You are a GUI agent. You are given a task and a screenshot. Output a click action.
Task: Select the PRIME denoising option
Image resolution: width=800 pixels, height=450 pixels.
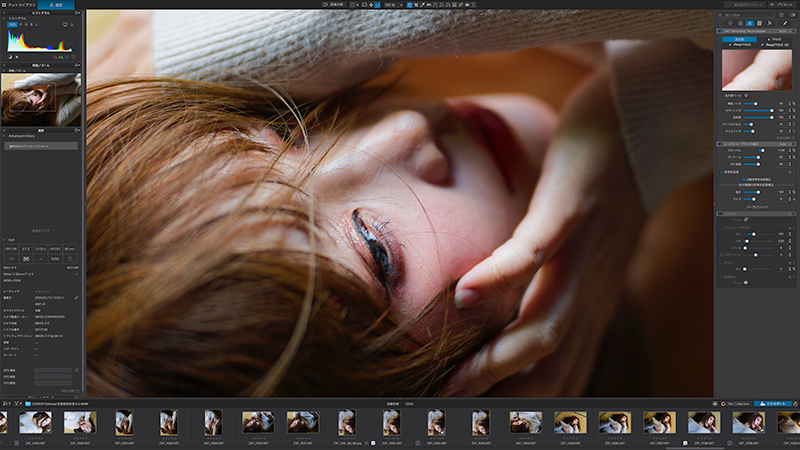[774, 39]
